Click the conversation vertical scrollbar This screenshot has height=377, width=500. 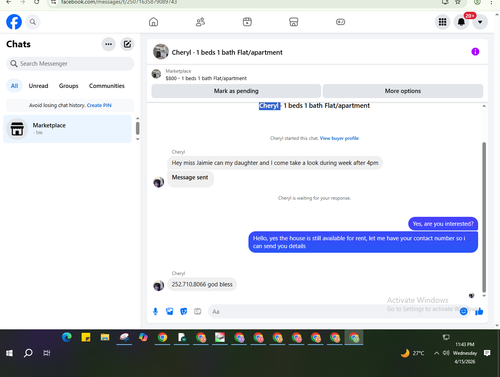coord(484,217)
